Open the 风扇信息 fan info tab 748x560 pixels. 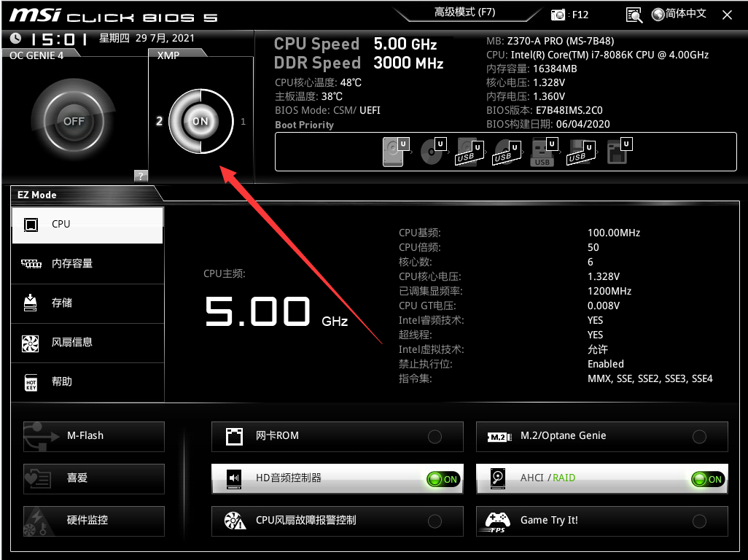click(87, 343)
